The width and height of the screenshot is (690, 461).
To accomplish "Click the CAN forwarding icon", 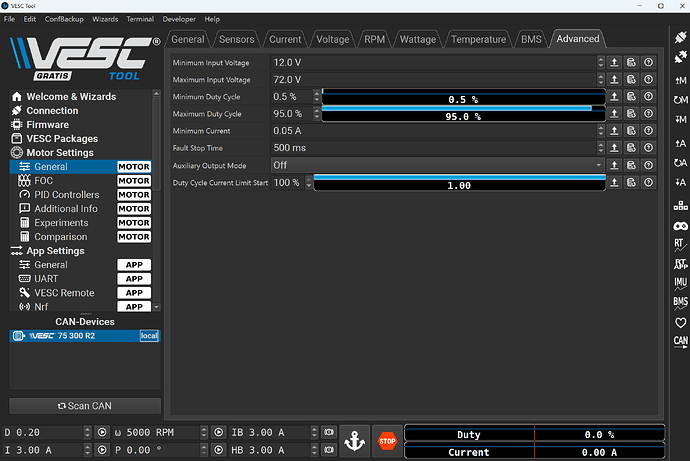I will click(x=680, y=342).
